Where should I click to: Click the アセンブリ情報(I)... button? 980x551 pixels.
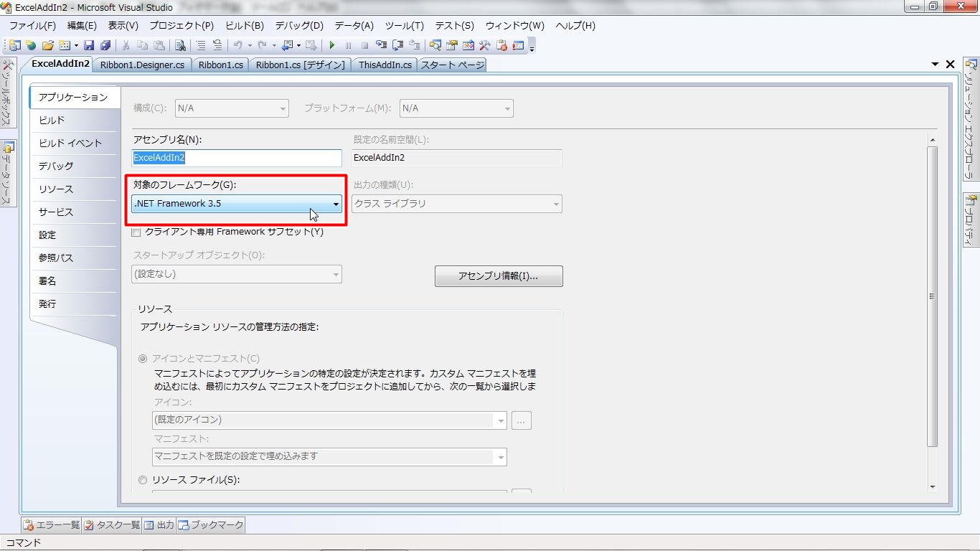tap(499, 276)
